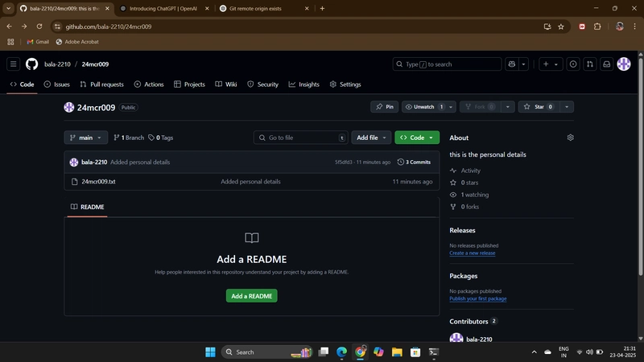Open the hamburger navigation menu
The width and height of the screenshot is (644, 362).
[x=13, y=64]
